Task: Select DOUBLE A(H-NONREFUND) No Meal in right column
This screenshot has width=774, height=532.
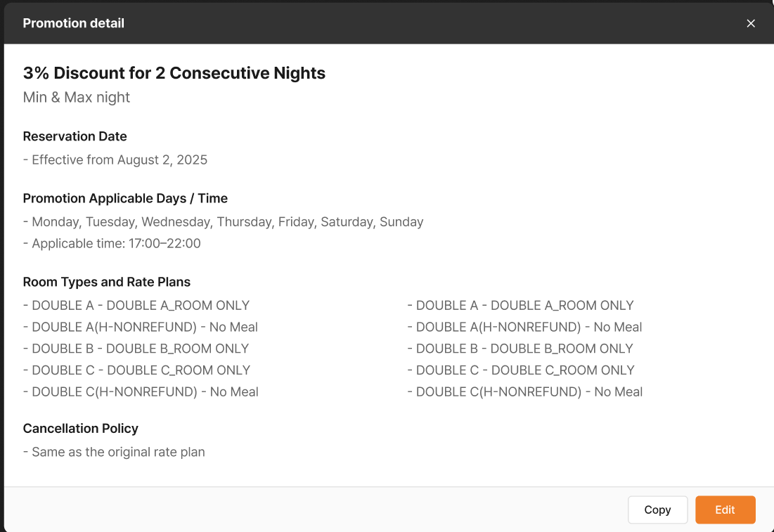Action: (x=524, y=327)
